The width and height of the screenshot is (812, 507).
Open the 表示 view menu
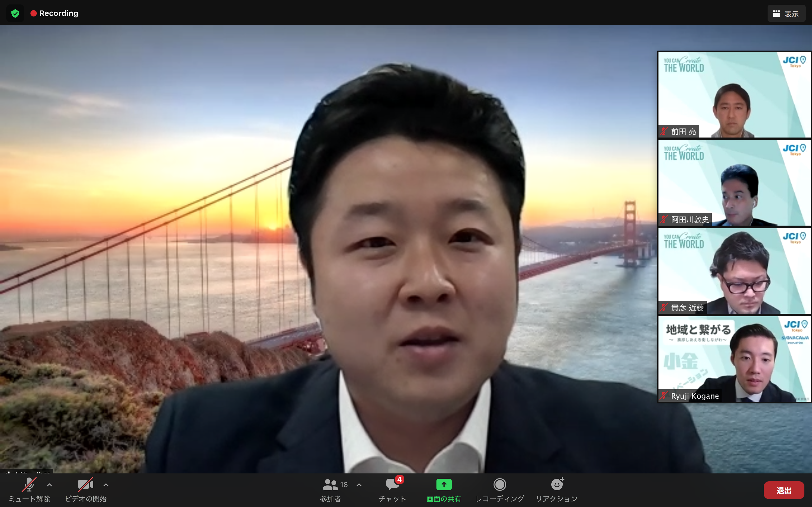pos(786,14)
